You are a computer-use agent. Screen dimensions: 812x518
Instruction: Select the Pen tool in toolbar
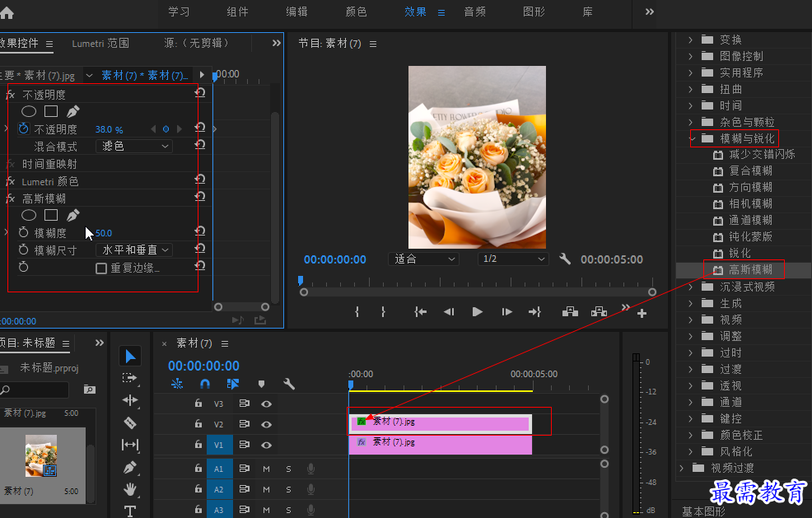click(130, 467)
